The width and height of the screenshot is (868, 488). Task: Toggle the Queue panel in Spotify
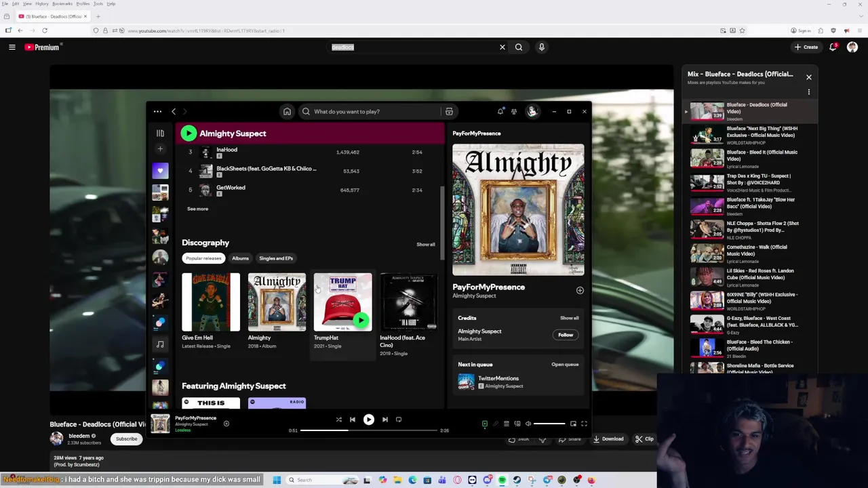coord(506,424)
